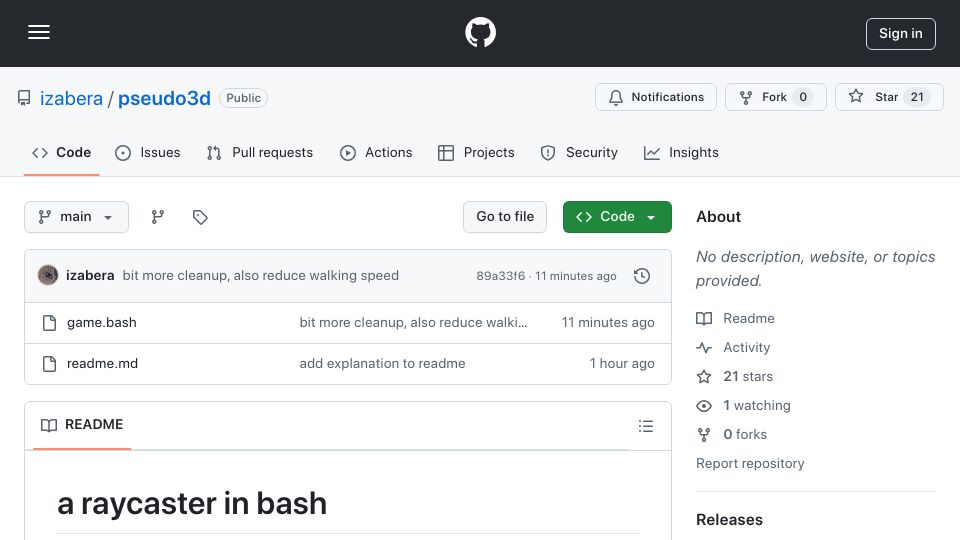
Task: Click the game.bash file icon
Action: pyautogui.click(x=50, y=323)
